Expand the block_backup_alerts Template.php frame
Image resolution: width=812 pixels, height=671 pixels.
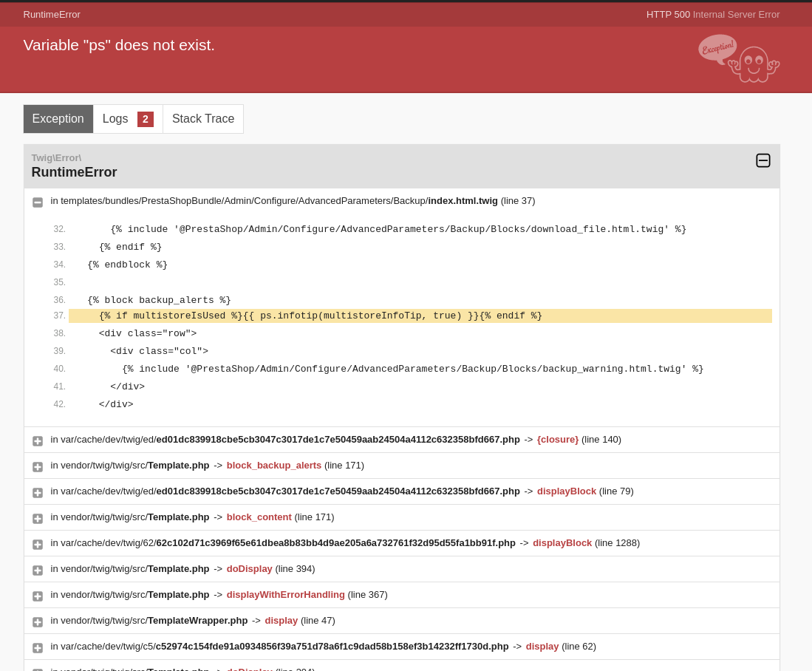point(37,466)
